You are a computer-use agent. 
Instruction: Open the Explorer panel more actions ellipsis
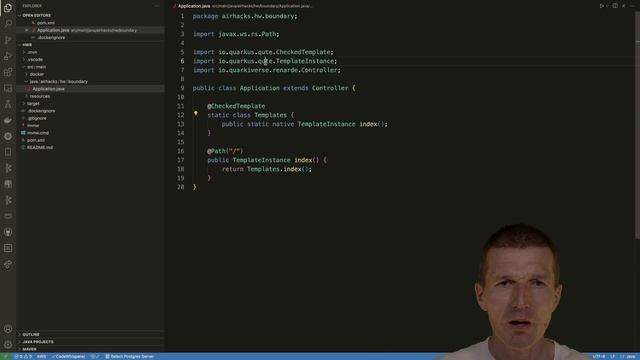[157, 6]
